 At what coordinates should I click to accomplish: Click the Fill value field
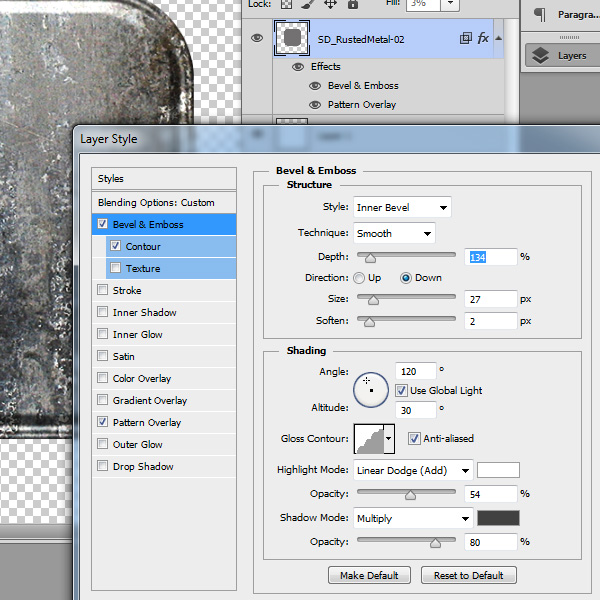coord(423,3)
